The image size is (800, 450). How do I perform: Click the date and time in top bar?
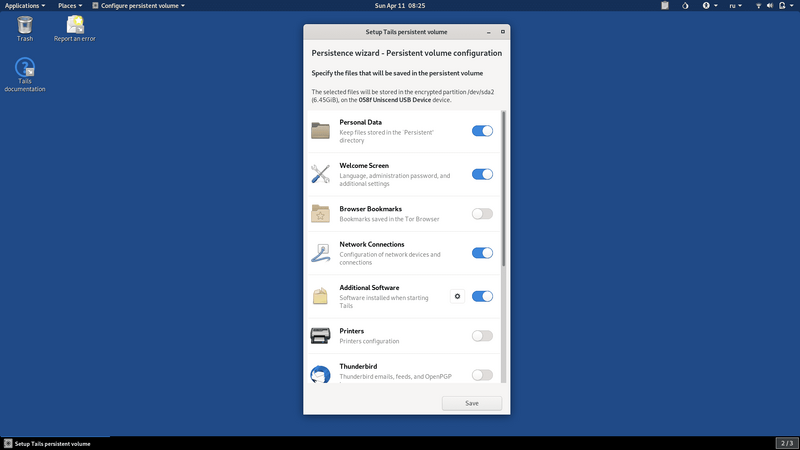click(399, 6)
